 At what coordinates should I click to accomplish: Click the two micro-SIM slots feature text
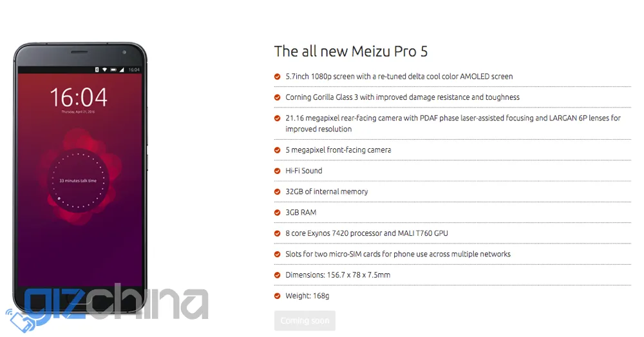(397, 255)
